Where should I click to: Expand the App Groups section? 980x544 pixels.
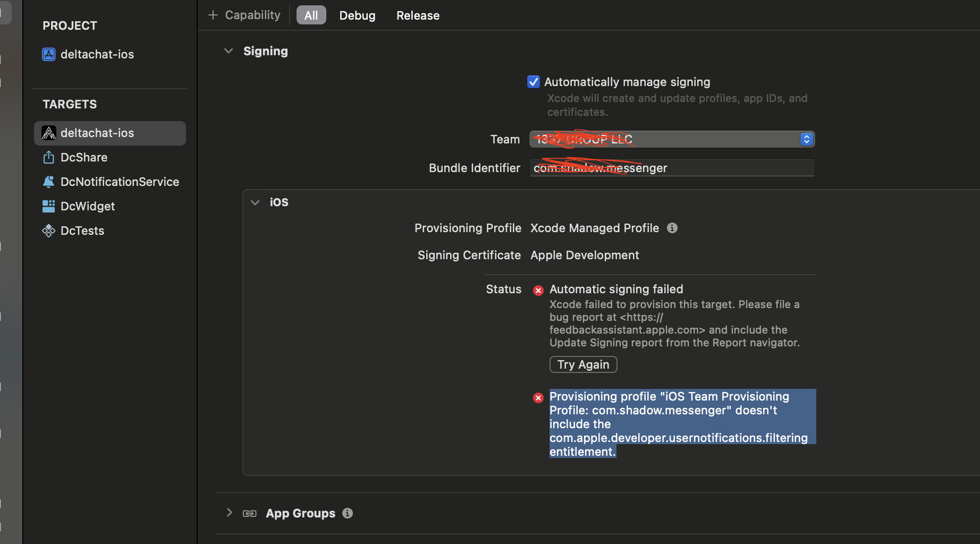tap(229, 513)
